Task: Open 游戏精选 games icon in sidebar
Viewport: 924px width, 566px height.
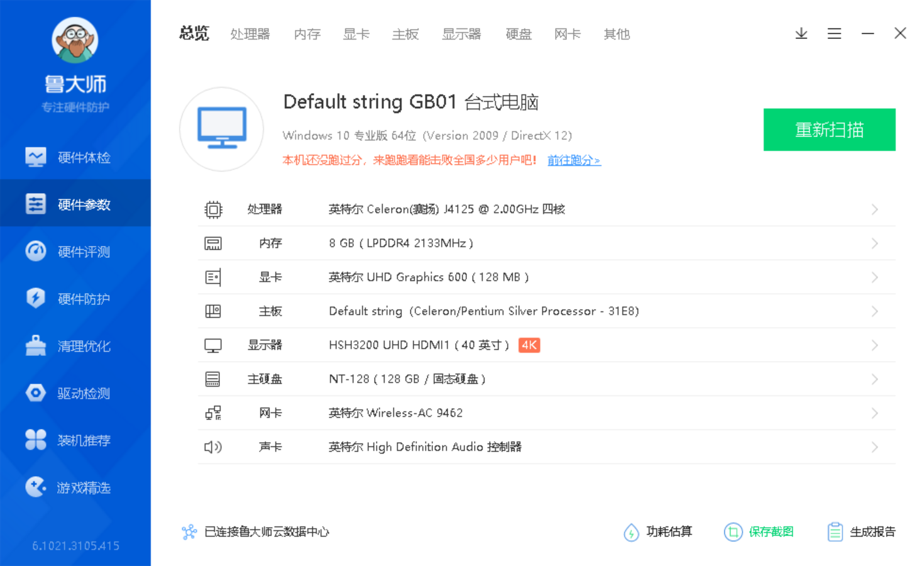Action: [36, 487]
